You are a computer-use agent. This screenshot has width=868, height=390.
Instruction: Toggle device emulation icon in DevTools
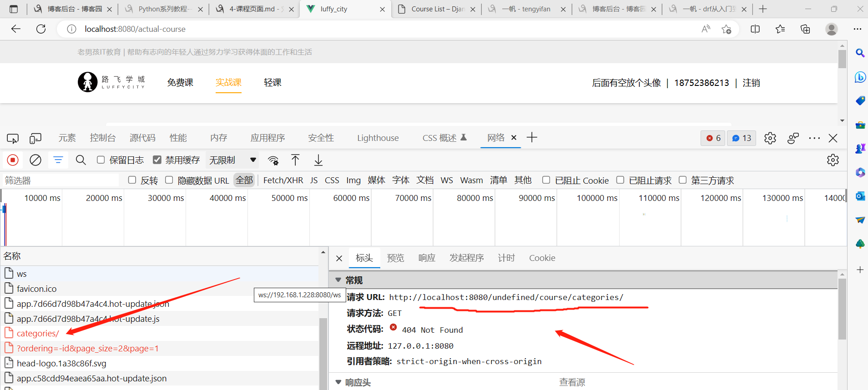35,138
